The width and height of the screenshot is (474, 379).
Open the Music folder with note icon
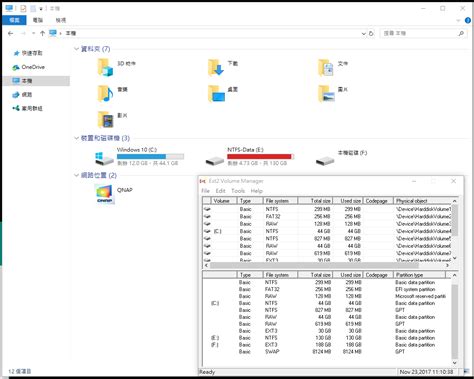pos(105,93)
